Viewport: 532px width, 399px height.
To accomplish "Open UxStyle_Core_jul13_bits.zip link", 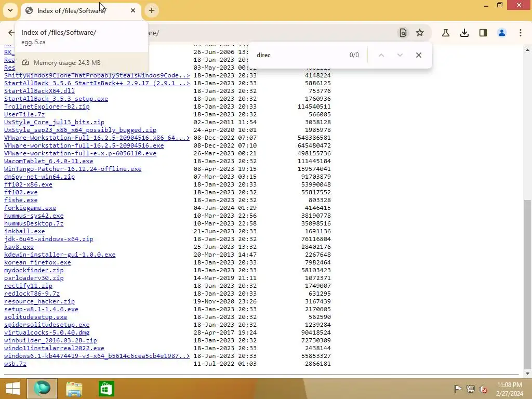I will click(x=54, y=122).
